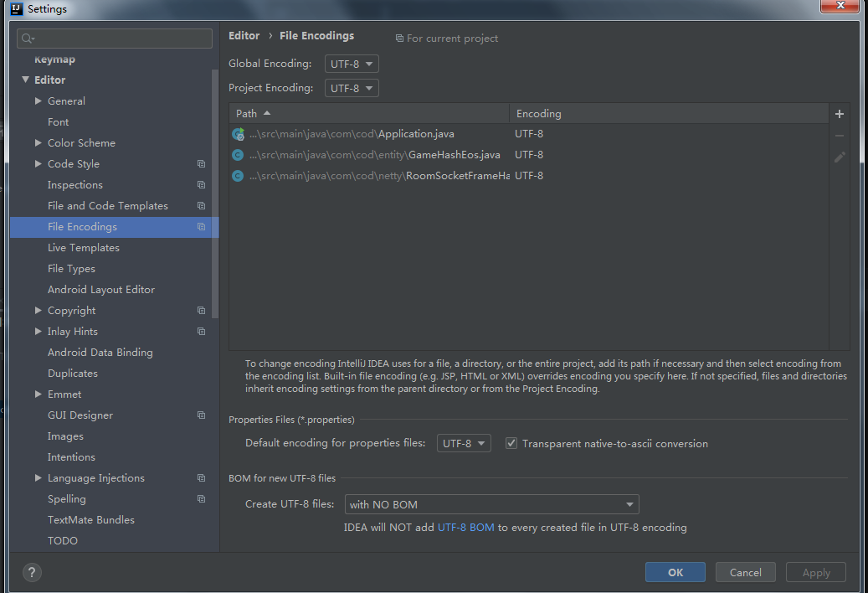Screen dimensions: 868x593
Task: Open the Create UTF-8 files dropdown
Action: [x=491, y=504]
